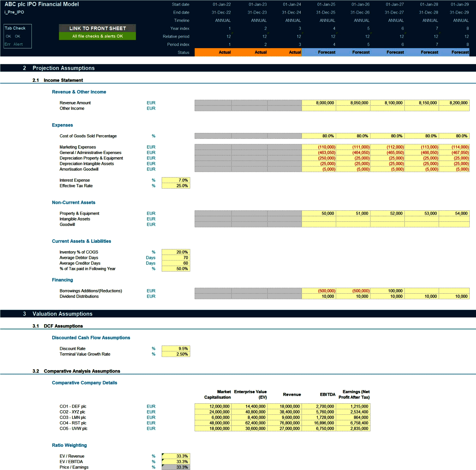
Task: Click the EV / EBITDA 33.3% weighting cell
Action: (176, 462)
